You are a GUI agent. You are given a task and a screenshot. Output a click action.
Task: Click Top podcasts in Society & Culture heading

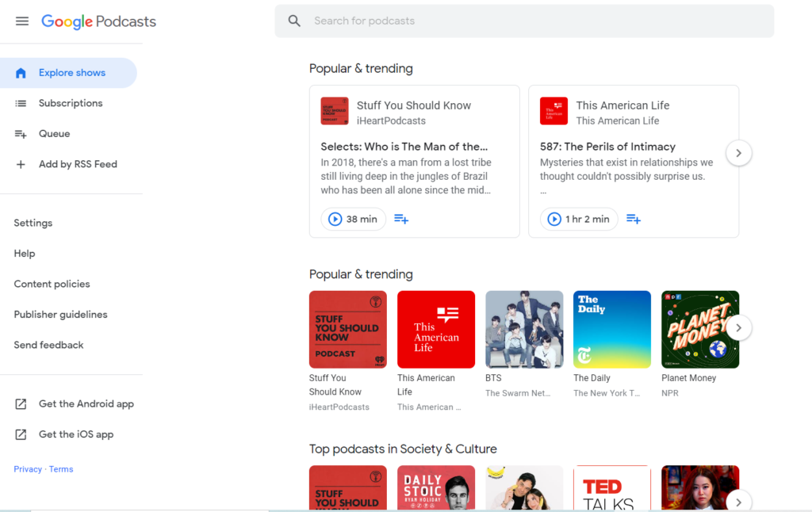(403, 449)
